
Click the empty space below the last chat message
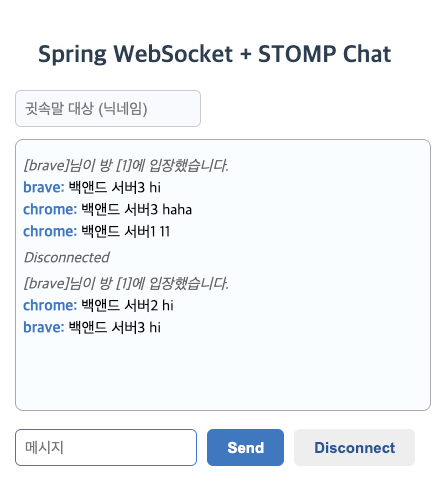223,372
